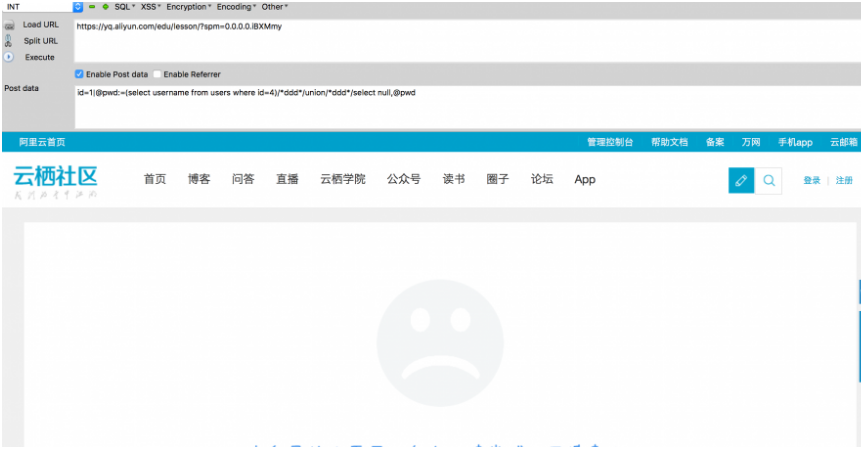Click the green plus icon in HackBar
The height and width of the screenshot is (454, 861).
(x=105, y=7)
